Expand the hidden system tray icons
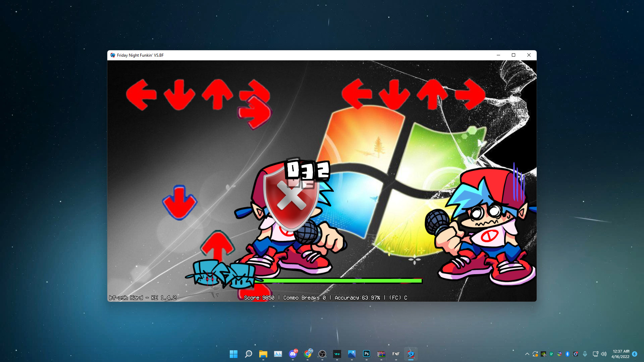The height and width of the screenshot is (362, 644). [x=527, y=354]
